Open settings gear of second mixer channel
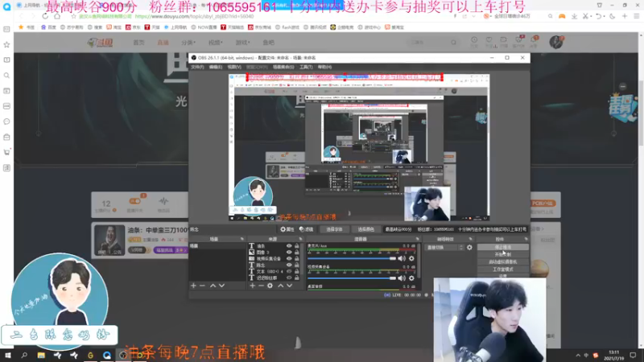The height and width of the screenshot is (362, 644). pyautogui.click(x=411, y=278)
